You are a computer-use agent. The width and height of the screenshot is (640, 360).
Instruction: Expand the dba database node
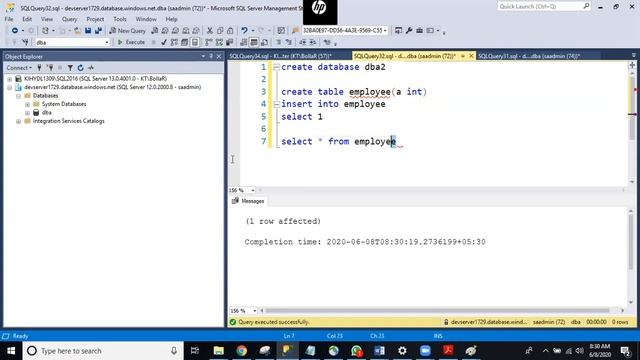coord(27,113)
